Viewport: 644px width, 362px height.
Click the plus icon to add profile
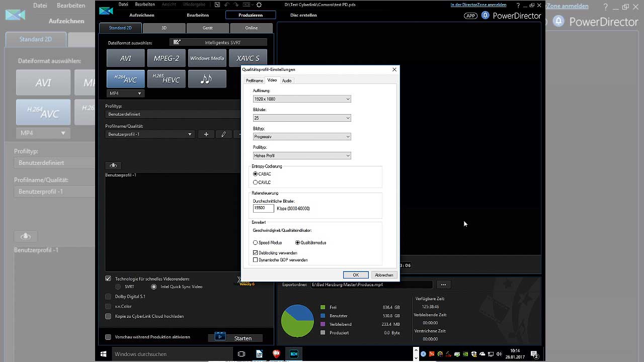pos(206,134)
